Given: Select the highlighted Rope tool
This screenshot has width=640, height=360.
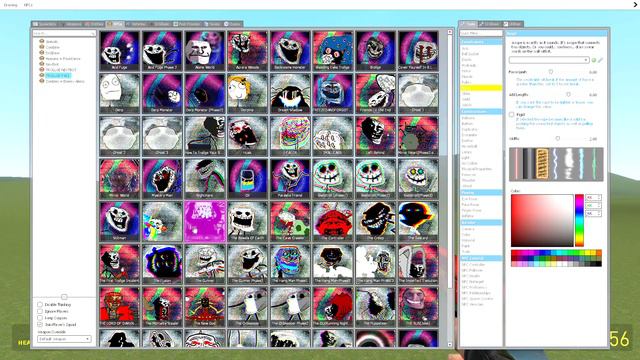Looking at the screenshot, I should tap(481, 88).
